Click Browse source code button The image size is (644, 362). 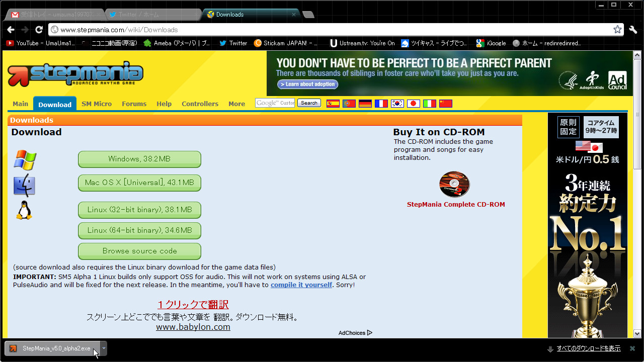(x=139, y=251)
